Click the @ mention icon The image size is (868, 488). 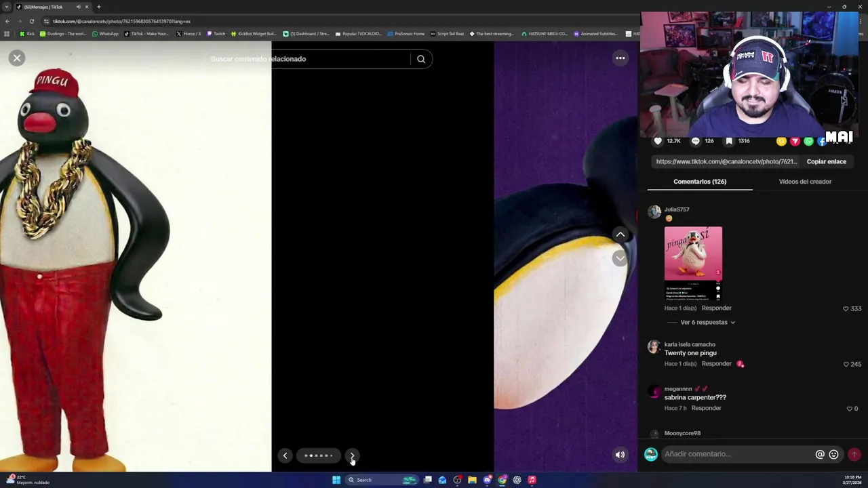(x=820, y=454)
